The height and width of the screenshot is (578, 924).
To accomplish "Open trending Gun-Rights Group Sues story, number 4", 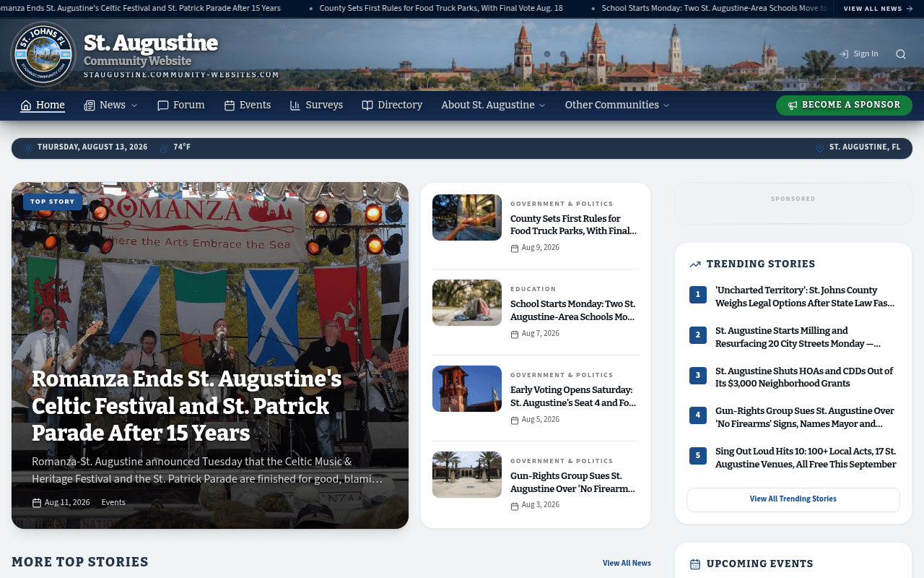I will tap(805, 418).
